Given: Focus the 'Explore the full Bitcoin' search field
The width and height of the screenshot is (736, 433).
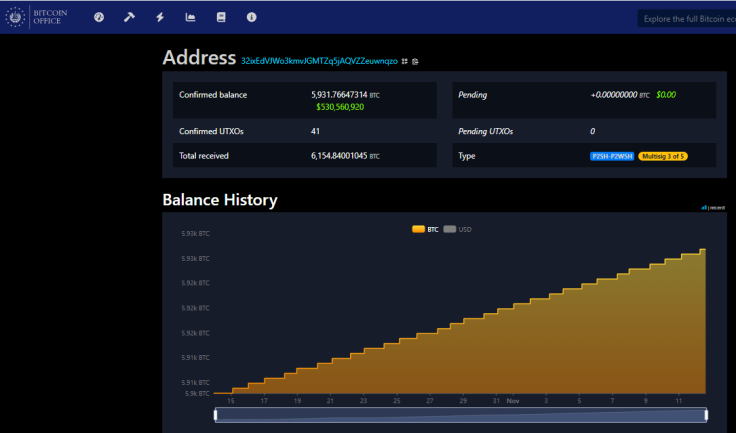Looking at the screenshot, I should (x=687, y=19).
